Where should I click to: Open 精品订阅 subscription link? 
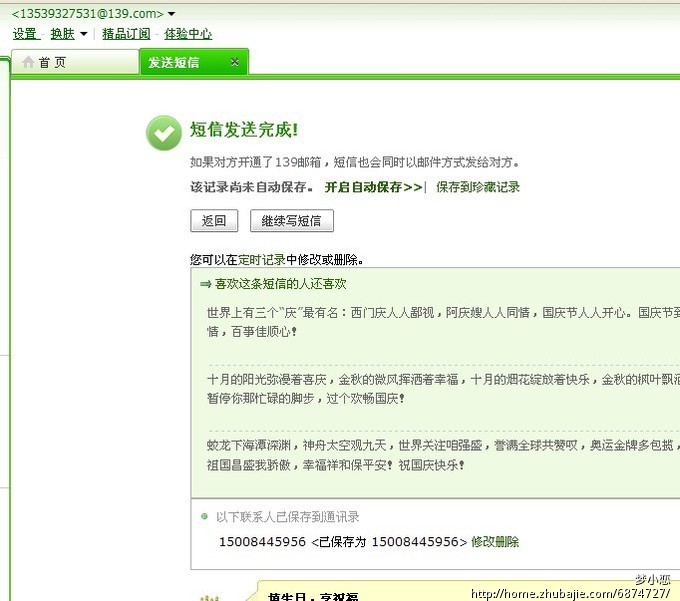pos(126,34)
